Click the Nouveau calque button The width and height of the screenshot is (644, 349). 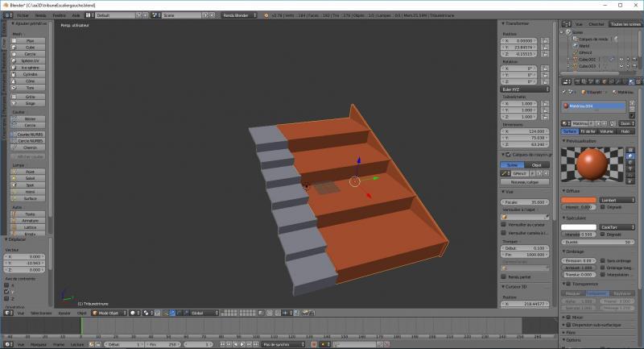[526, 182]
